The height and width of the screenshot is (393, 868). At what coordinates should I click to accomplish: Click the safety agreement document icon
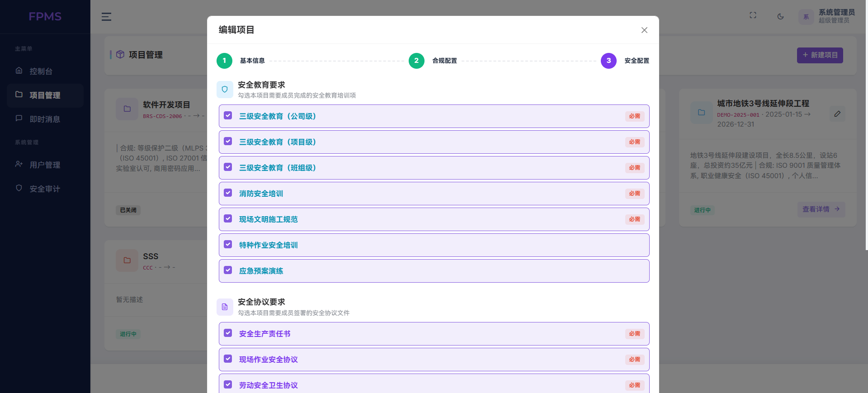coord(225,307)
